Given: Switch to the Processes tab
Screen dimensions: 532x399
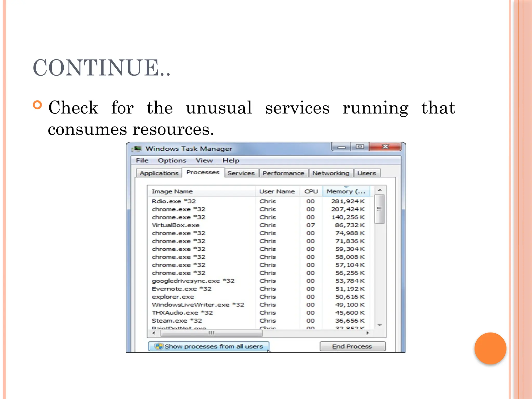Looking at the screenshot, I should (203, 172).
